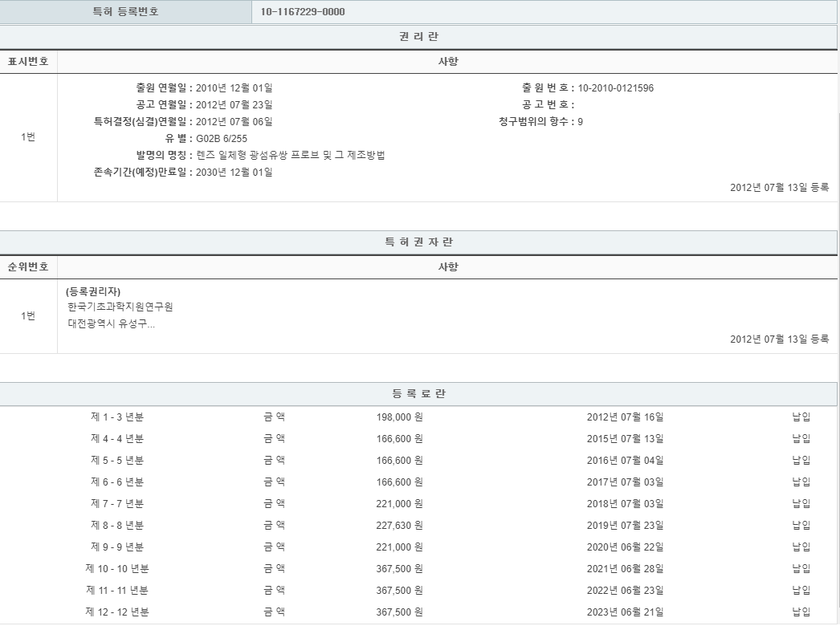Select the 제 8 - 8 년분 row label
This screenshot has height=626, width=840.
pyautogui.click(x=117, y=526)
